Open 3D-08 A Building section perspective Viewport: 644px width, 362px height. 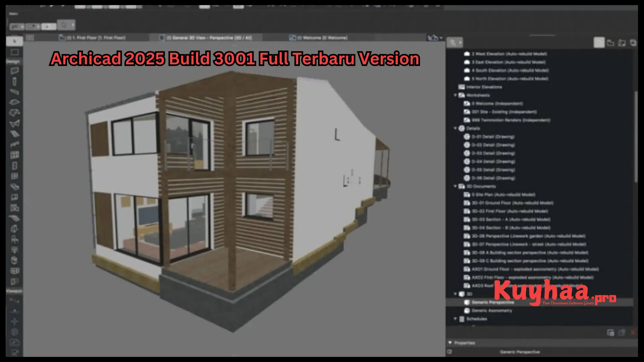pyautogui.click(x=526, y=253)
